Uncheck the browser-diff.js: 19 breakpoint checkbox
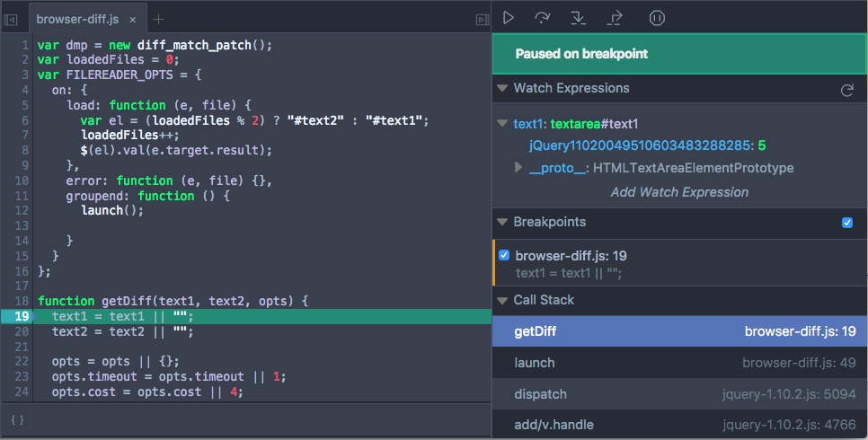Viewport: 868px width, 440px height. [x=504, y=256]
